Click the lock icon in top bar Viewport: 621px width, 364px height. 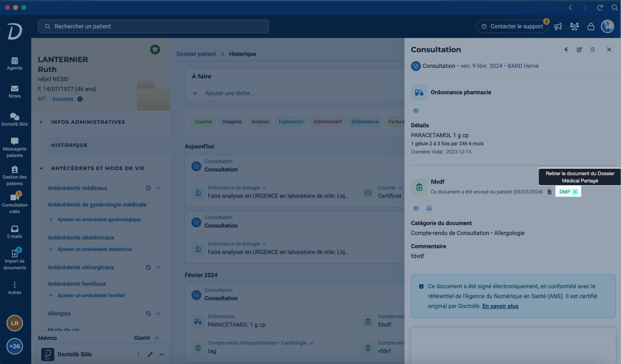click(x=591, y=27)
